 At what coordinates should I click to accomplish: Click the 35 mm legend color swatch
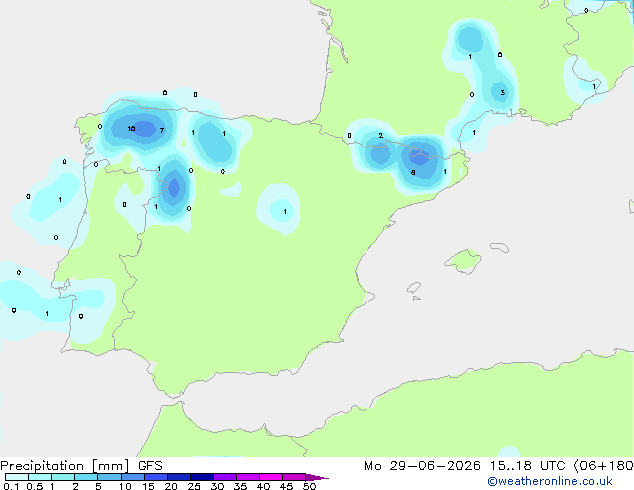(x=247, y=477)
